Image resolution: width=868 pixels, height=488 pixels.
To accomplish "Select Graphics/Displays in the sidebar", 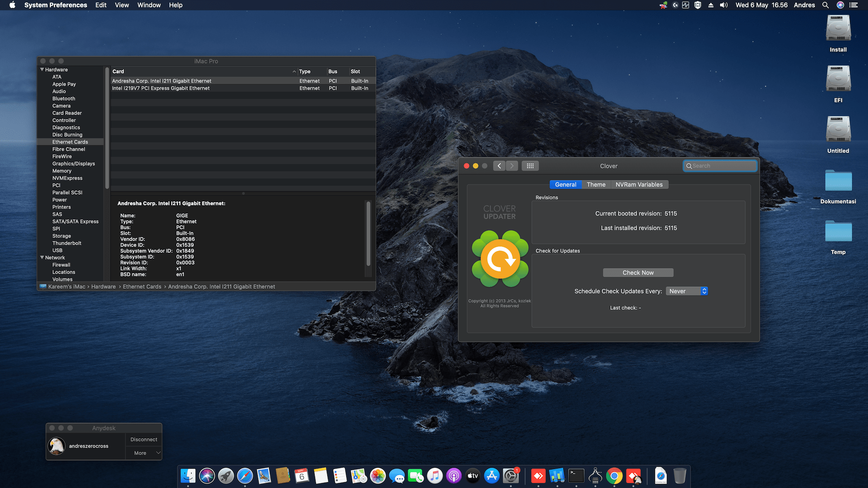I will tap(73, 164).
